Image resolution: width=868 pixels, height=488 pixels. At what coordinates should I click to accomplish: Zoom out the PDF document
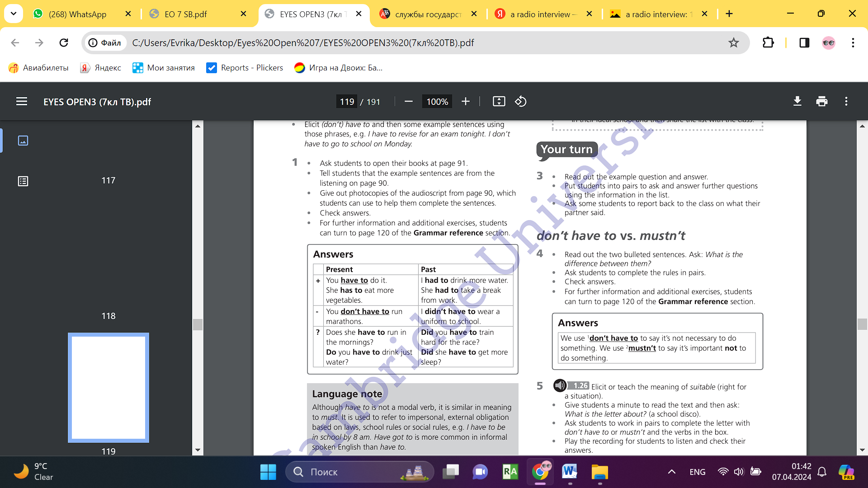pyautogui.click(x=409, y=102)
